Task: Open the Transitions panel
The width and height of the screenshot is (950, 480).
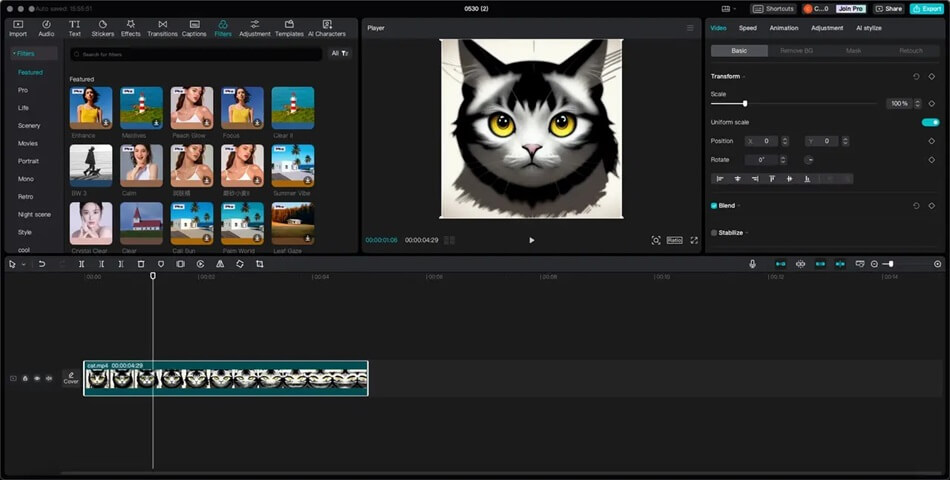Action: coord(162,28)
